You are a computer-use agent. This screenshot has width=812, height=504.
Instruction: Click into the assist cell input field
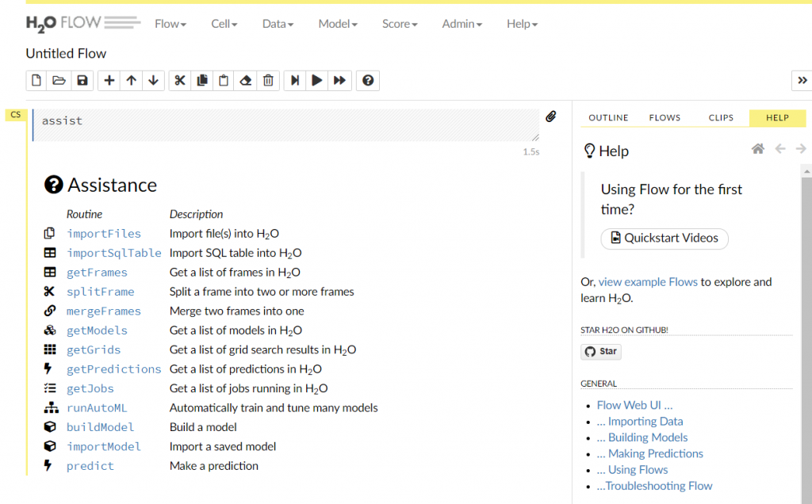[x=285, y=125]
